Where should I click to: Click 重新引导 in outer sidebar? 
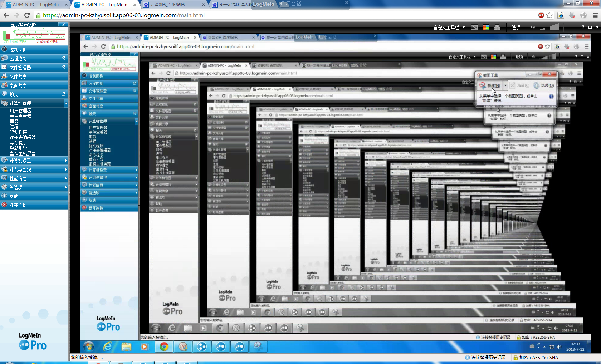pos(18,148)
